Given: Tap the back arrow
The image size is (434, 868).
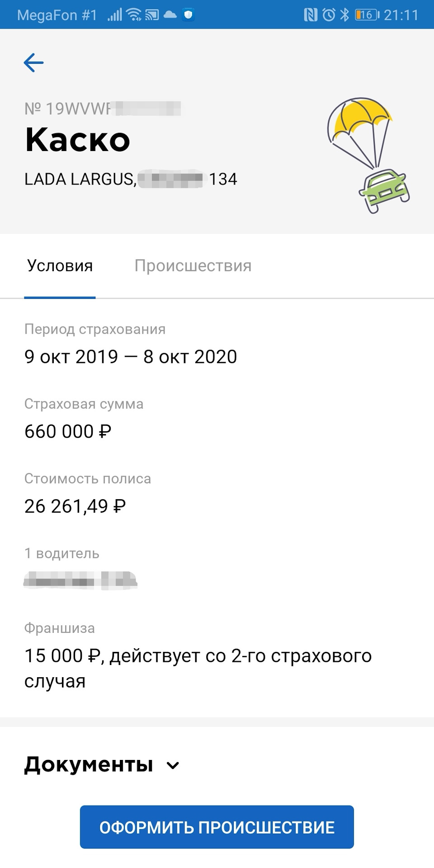Looking at the screenshot, I should coord(34,63).
